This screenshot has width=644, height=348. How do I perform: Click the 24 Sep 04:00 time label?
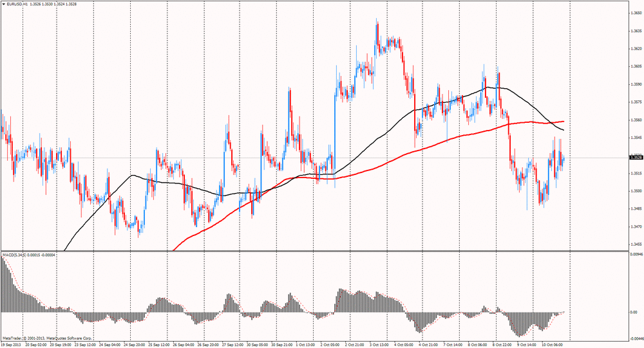tap(109, 345)
